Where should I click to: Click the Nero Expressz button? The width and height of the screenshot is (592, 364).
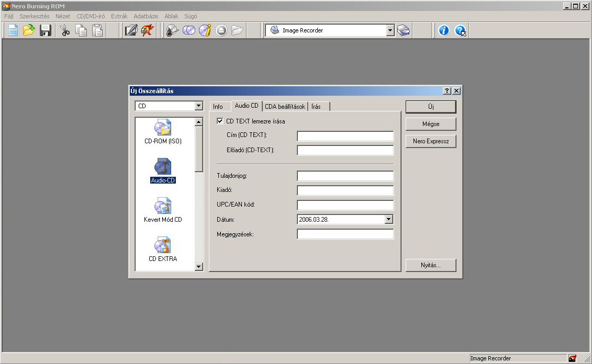point(431,141)
